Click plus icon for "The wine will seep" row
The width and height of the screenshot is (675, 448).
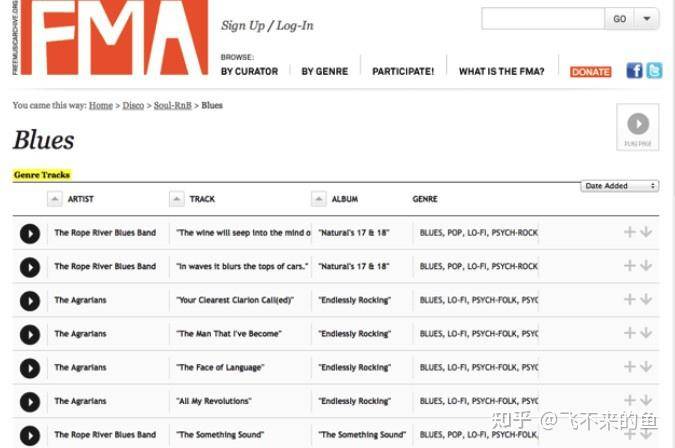point(630,232)
